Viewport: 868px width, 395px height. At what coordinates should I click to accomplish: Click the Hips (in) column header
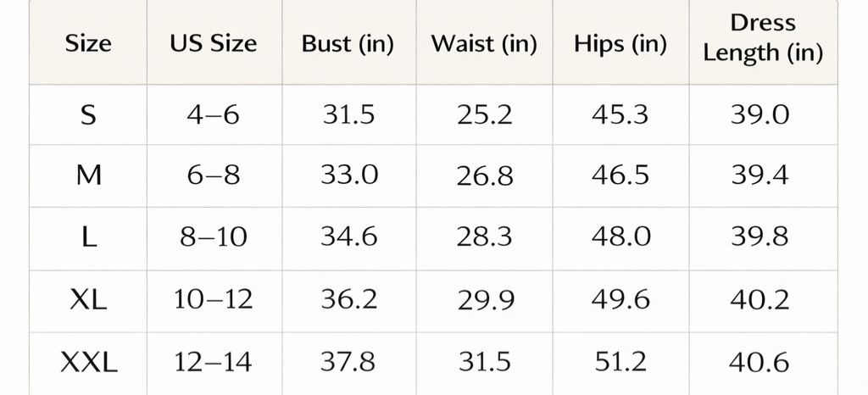[620, 44]
